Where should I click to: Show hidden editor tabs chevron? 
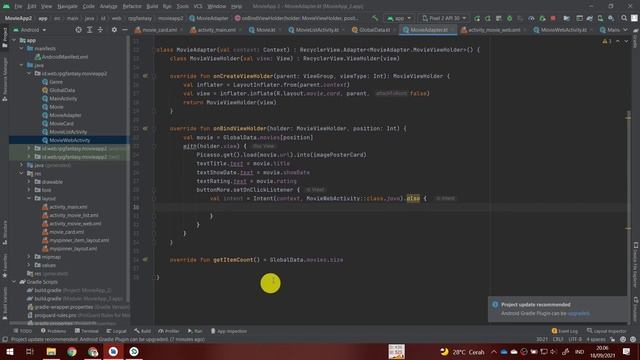pyautogui.click(x=625, y=30)
